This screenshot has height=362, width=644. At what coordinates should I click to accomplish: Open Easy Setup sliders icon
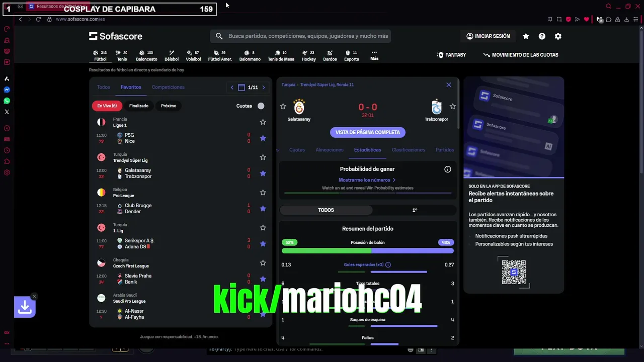pyautogui.click(x=636, y=19)
